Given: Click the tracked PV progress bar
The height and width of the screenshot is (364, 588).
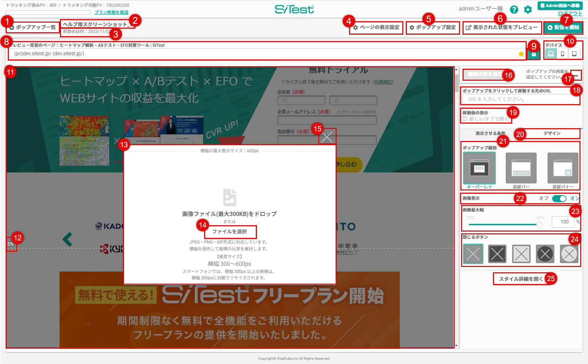Looking at the screenshot, I should click(x=48, y=13).
